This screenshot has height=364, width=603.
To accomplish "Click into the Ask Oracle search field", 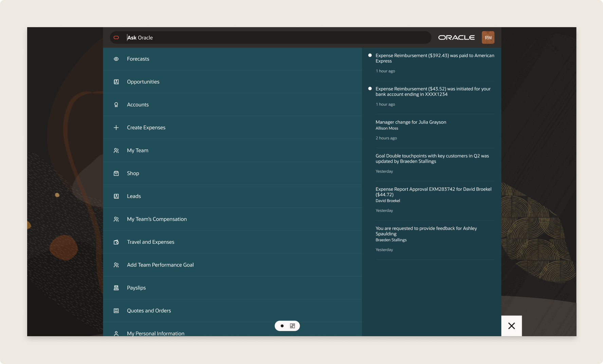I will point(272,38).
